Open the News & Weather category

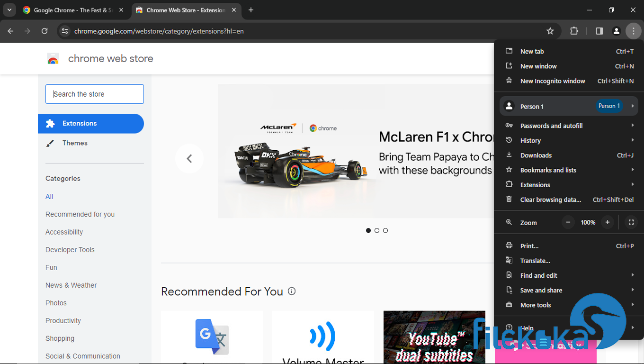[71, 285]
